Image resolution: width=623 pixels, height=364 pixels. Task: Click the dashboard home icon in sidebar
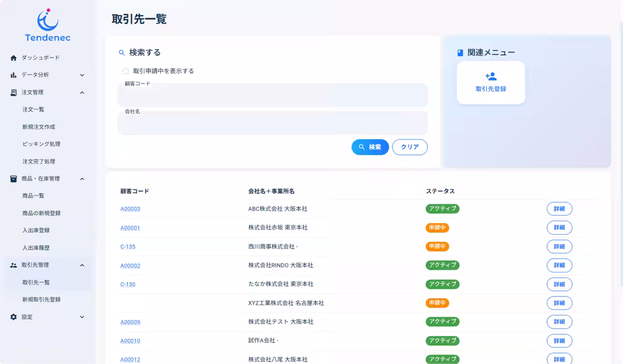click(x=14, y=58)
